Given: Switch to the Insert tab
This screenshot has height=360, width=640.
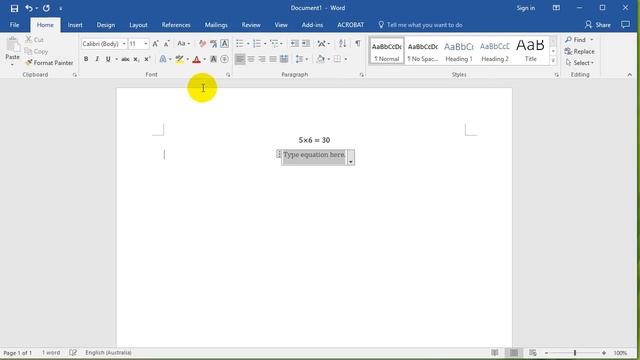Looking at the screenshot, I should [75, 25].
